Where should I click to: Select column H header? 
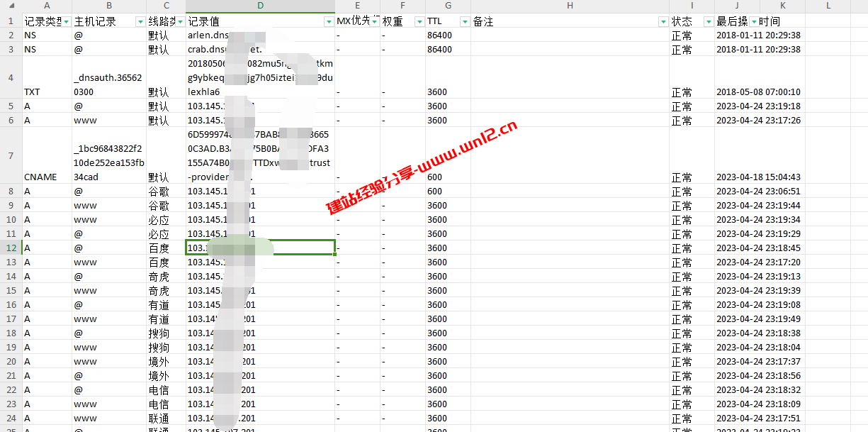click(x=570, y=6)
